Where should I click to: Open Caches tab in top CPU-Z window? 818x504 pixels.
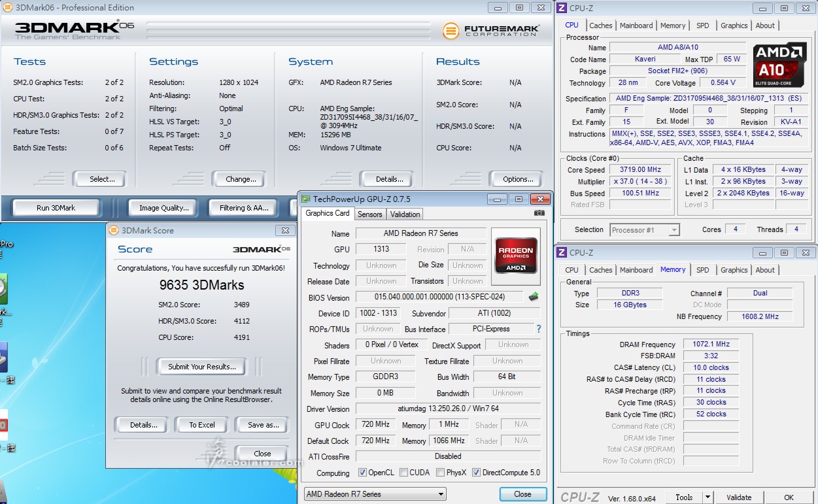601,25
